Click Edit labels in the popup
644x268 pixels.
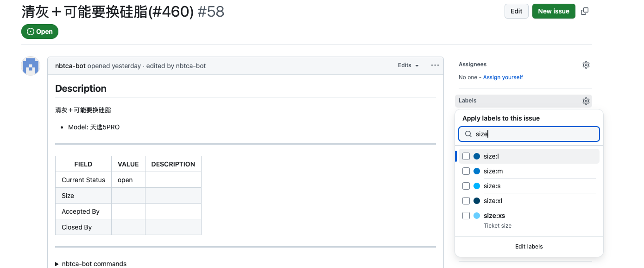(529, 246)
